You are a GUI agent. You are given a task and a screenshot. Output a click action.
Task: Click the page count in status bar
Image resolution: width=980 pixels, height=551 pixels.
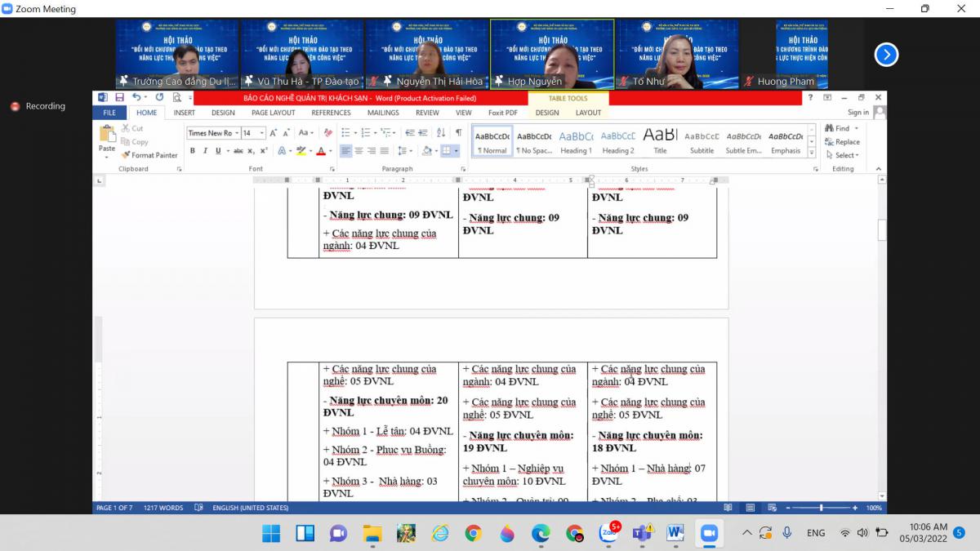click(114, 508)
